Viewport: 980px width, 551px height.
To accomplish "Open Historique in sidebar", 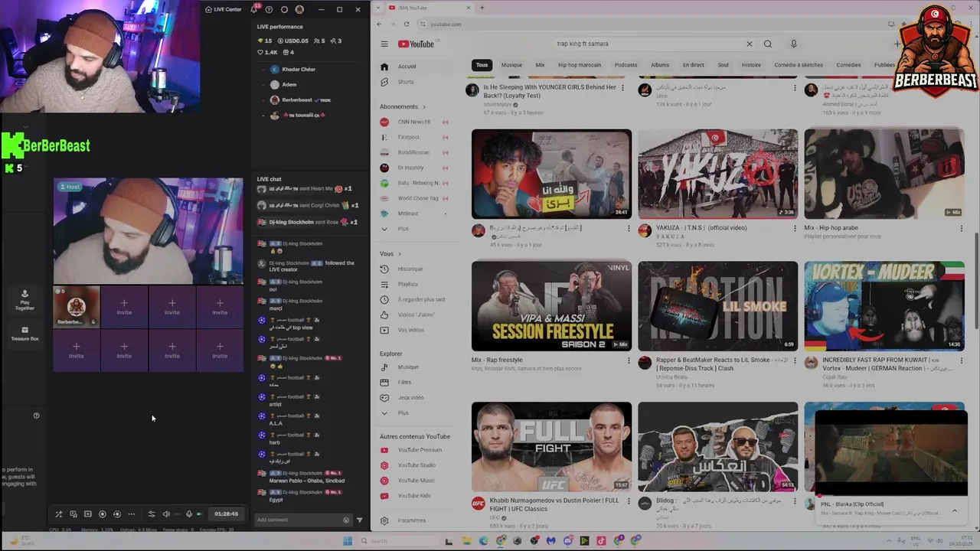I will click(x=414, y=269).
